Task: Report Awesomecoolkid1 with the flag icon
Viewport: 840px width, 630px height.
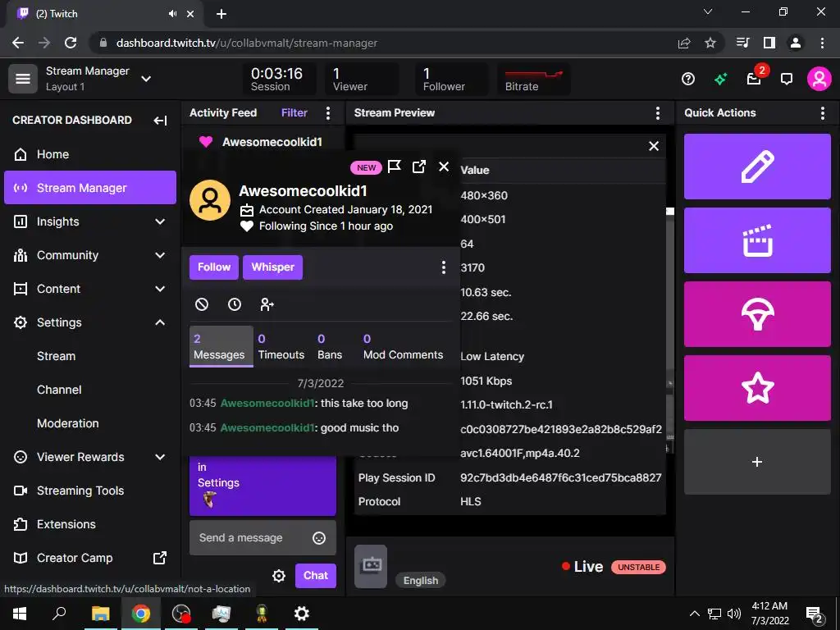Action: 395,167
